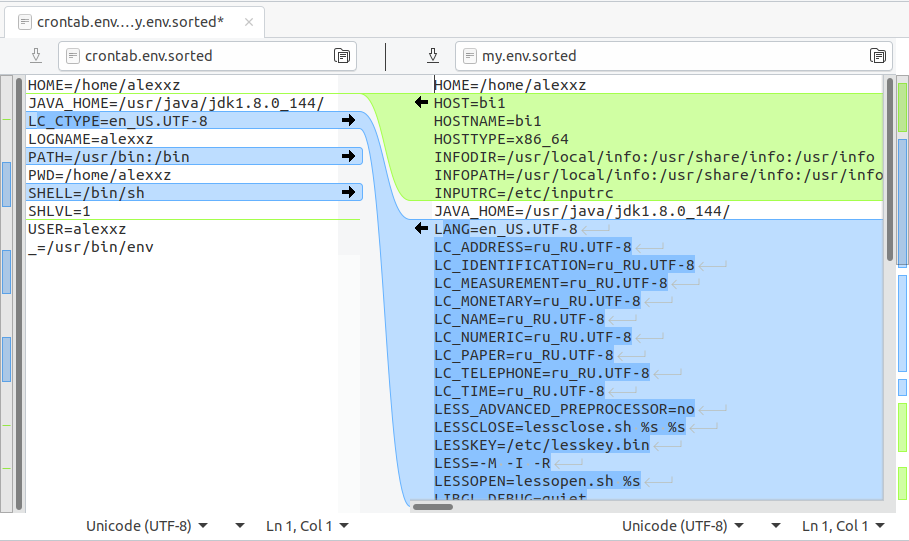Screen dimensions: 909x541
Task: Click line LESSCLOSE=lessclose.sh %s %s
Action: (559, 426)
